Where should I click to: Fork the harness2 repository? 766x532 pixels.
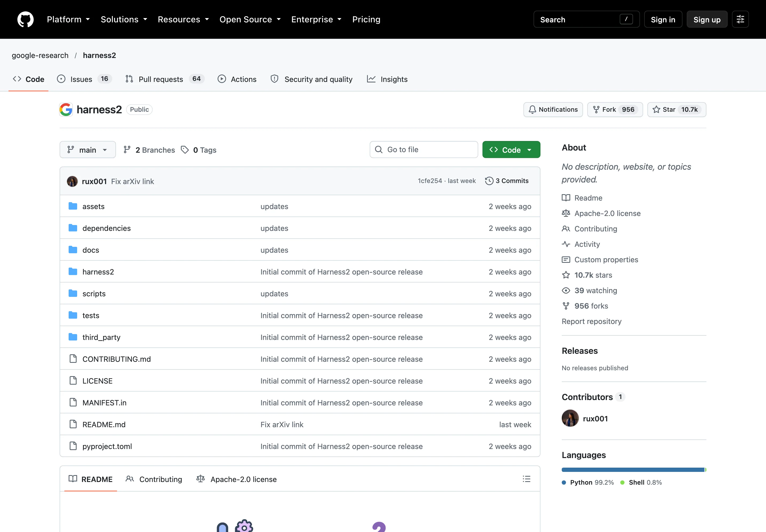[615, 109]
